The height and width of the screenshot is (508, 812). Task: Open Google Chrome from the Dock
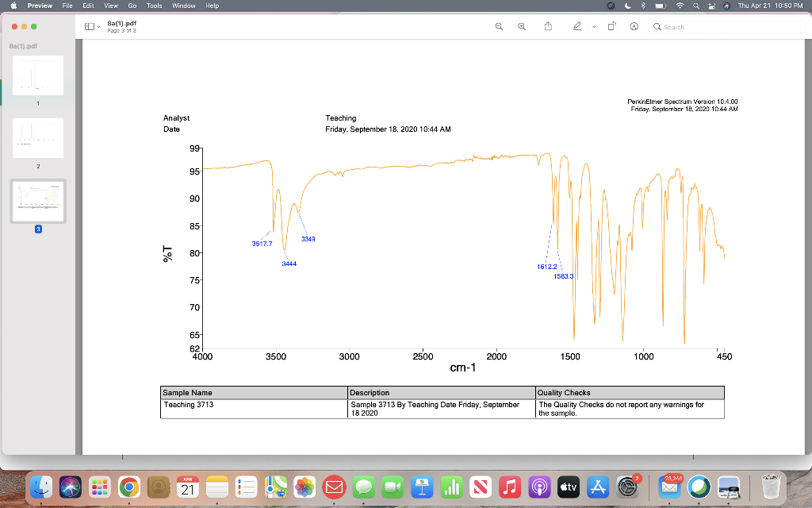pyautogui.click(x=129, y=487)
